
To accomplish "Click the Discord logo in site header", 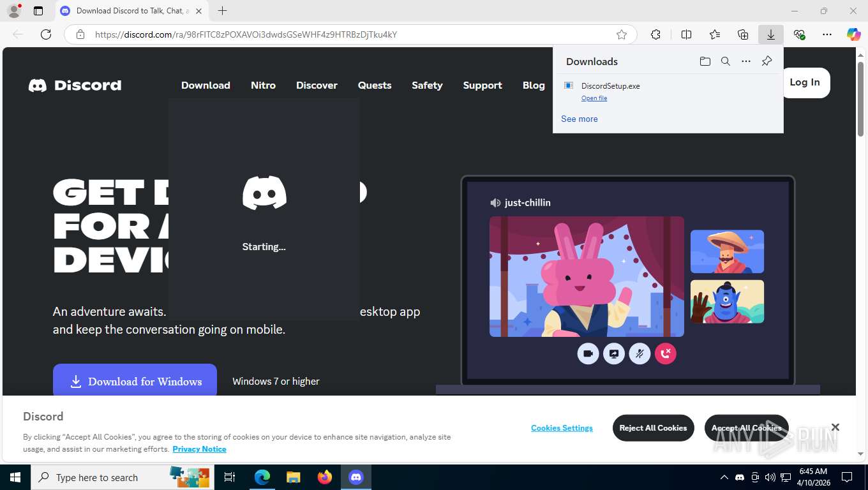I will (x=75, y=85).
